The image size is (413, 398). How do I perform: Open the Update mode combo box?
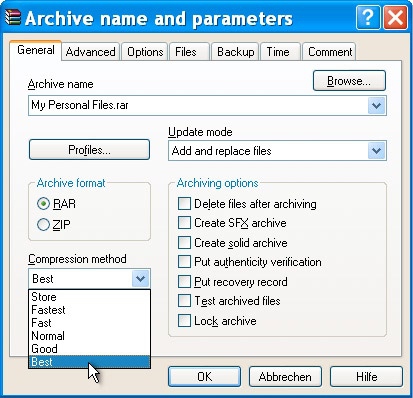[x=277, y=151]
